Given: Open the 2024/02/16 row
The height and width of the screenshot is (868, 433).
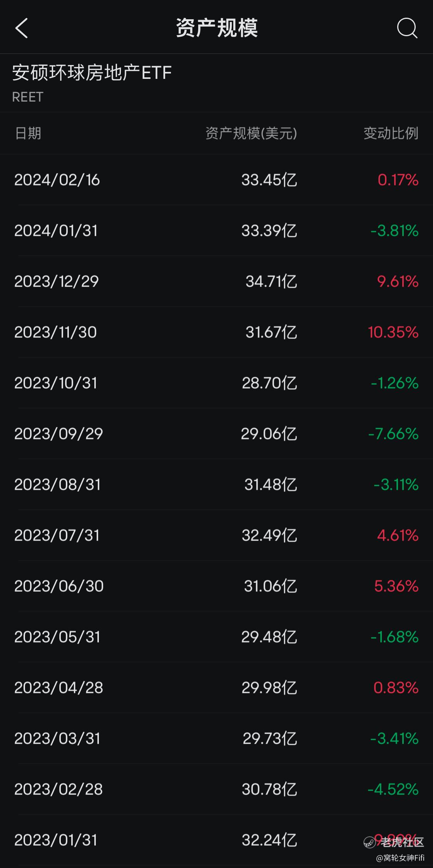Looking at the screenshot, I should point(216,180).
